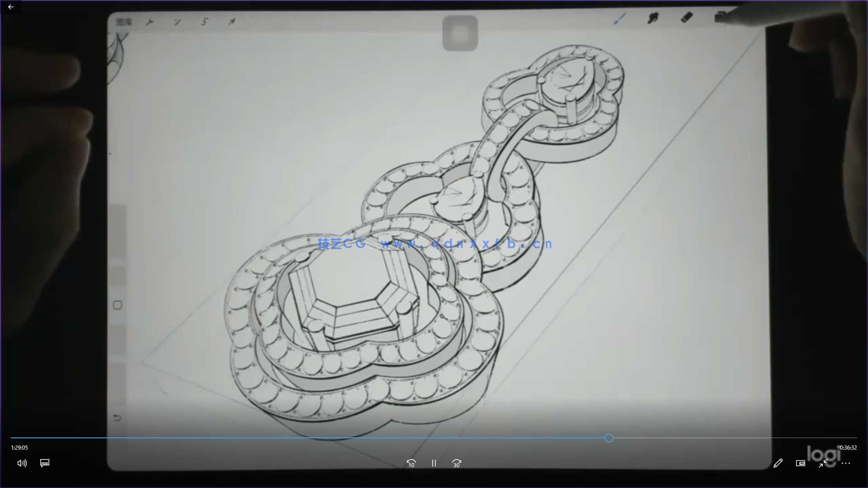Open the volume control
The width and height of the screenshot is (868, 488).
pyautogui.click(x=22, y=463)
